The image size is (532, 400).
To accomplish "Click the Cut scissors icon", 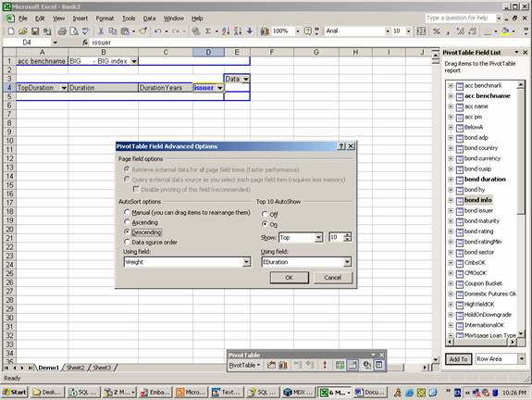I will click(101, 31).
